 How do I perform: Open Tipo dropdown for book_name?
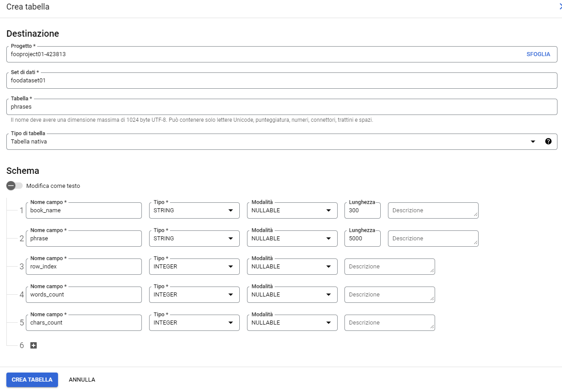[194, 210]
